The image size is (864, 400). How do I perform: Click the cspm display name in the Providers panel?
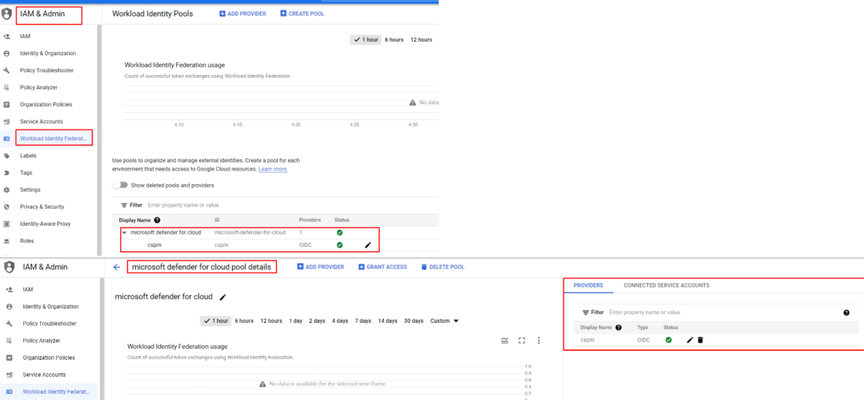point(587,340)
